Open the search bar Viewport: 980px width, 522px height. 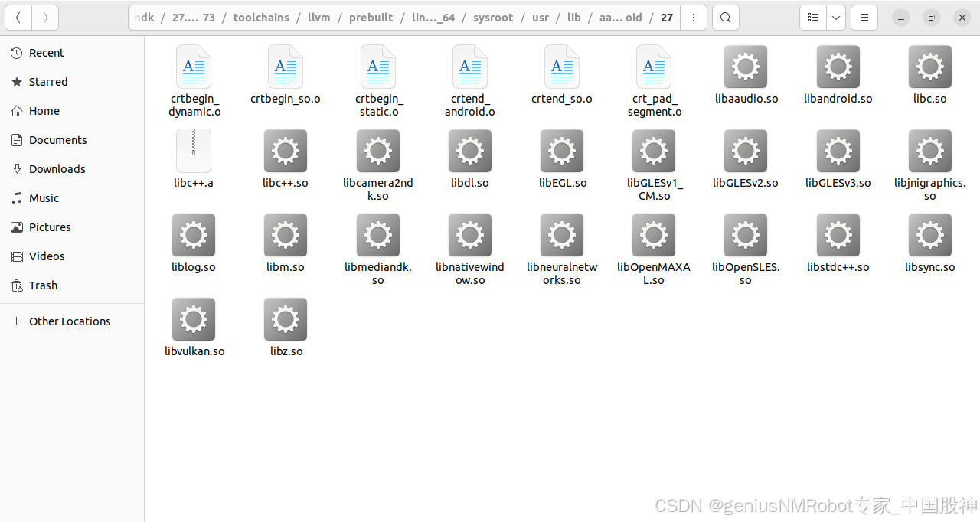(x=725, y=17)
